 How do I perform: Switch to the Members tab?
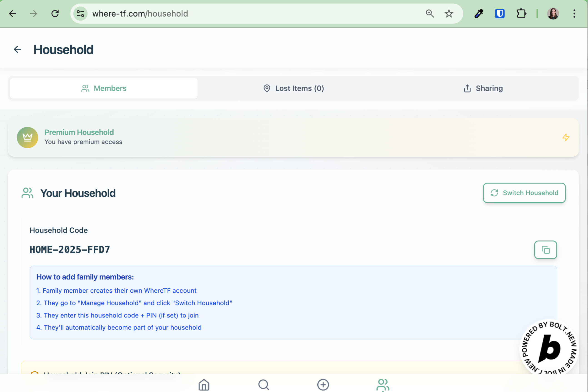[x=104, y=88]
